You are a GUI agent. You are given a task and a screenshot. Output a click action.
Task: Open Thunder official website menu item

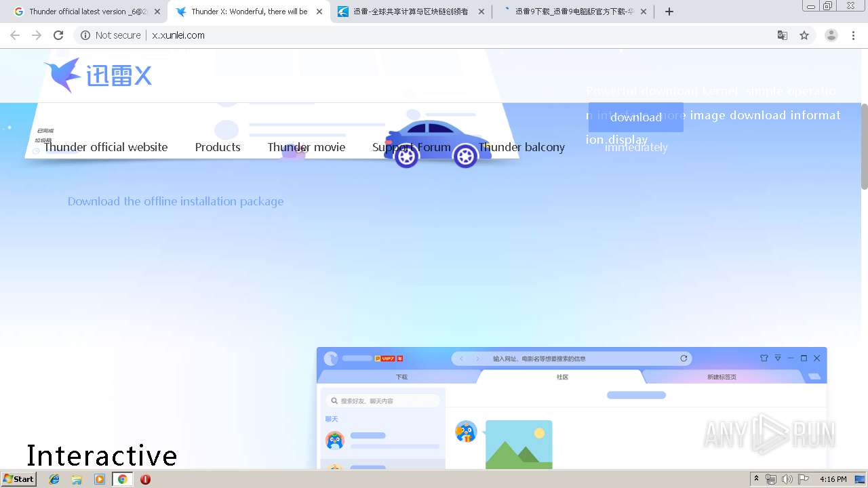[x=106, y=147]
